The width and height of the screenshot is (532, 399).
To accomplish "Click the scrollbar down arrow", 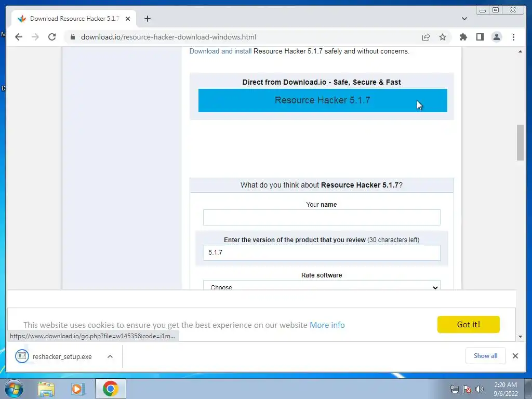I will pyautogui.click(x=520, y=337).
